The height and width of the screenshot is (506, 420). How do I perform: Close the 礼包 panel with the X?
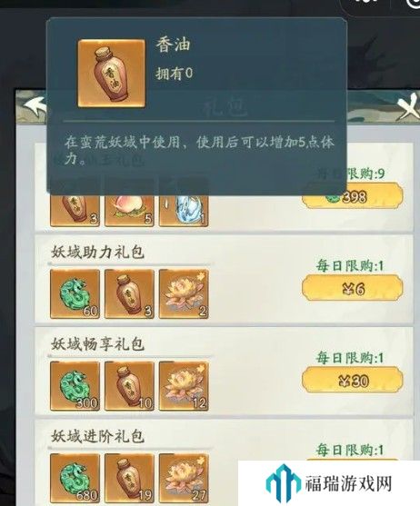[407, 106]
